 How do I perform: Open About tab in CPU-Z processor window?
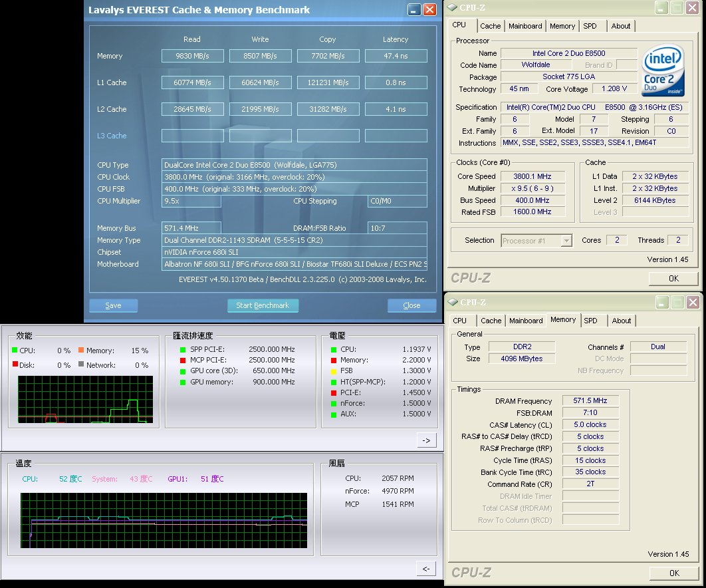tap(620, 26)
